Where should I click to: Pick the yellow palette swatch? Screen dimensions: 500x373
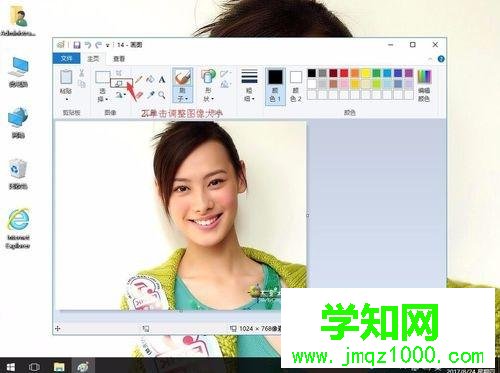(366, 73)
